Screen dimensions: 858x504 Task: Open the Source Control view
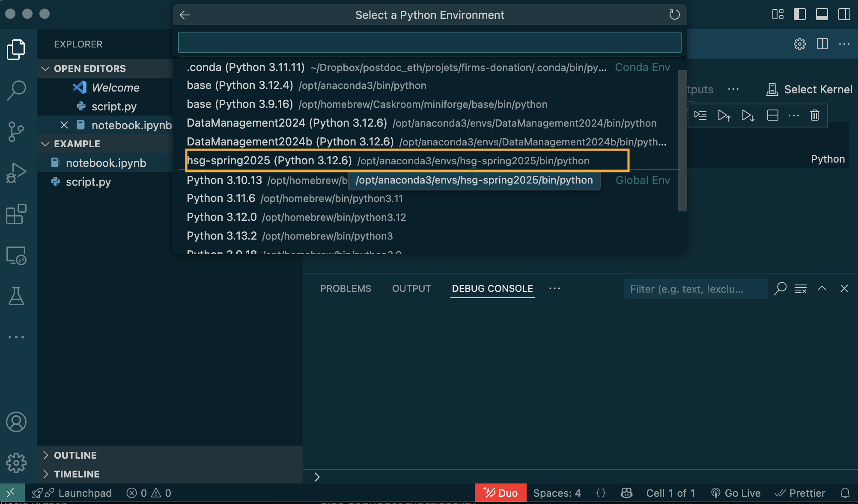click(x=16, y=131)
